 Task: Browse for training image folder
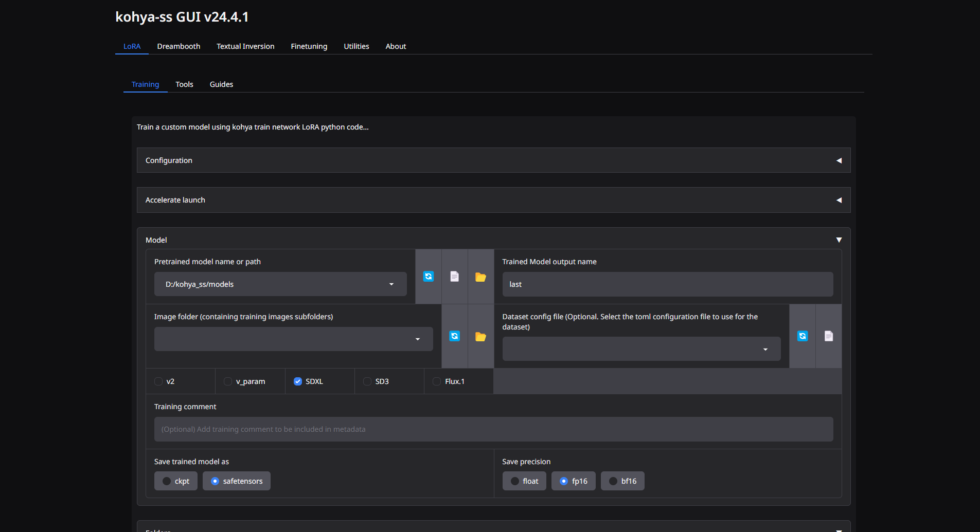tap(480, 337)
